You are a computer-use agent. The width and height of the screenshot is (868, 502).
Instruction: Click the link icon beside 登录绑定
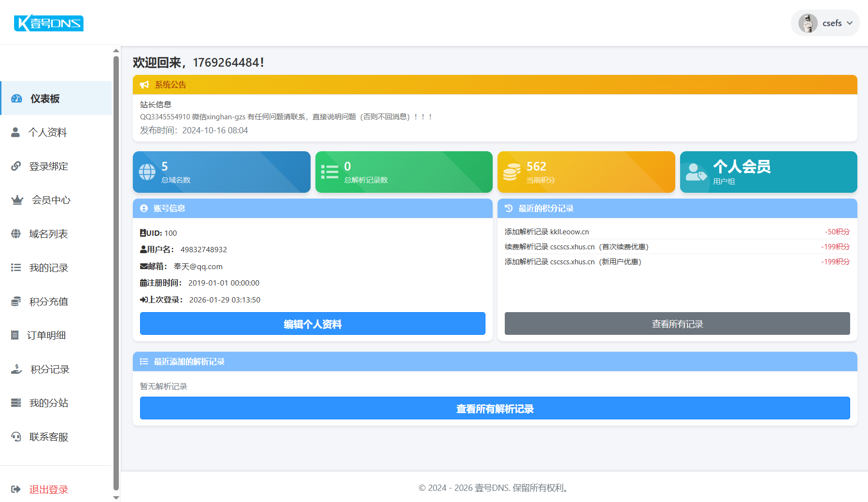click(16, 166)
